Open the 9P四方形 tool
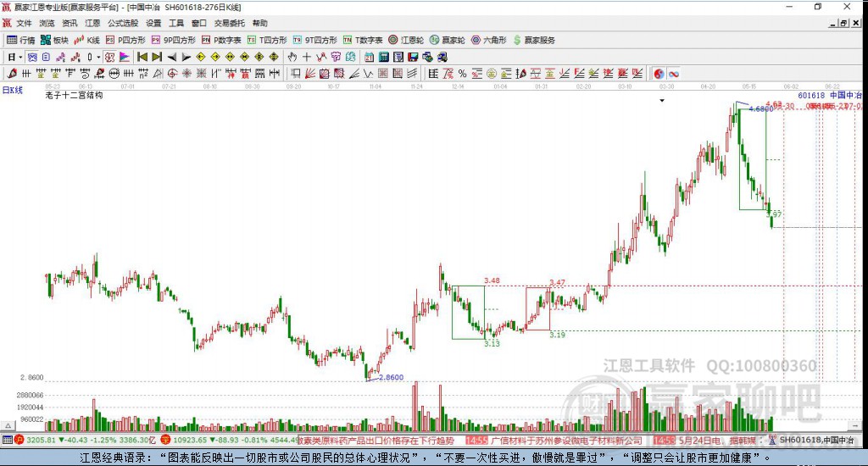868x466 pixels. 173,41
